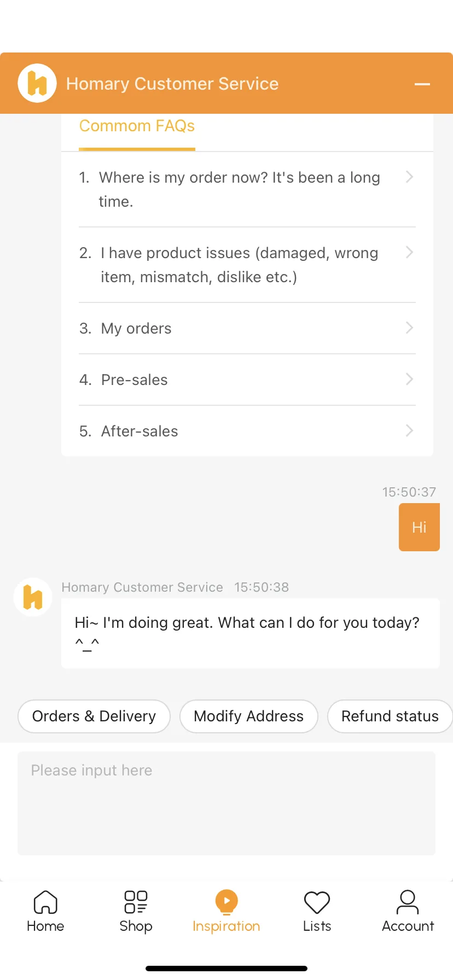
Task: Open the Lists heart icon
Action: click(x=317, y=902)
